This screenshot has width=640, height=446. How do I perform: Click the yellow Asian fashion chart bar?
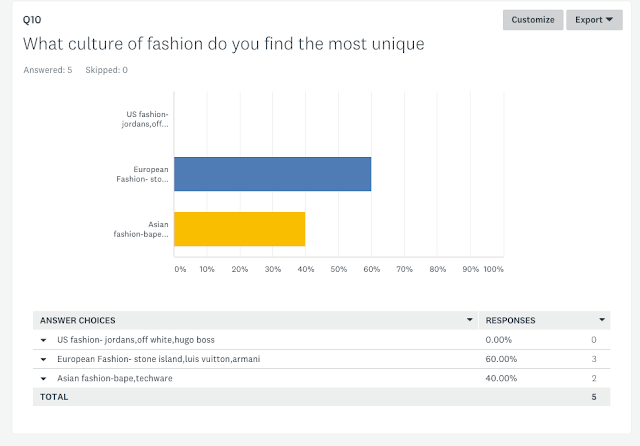(x=239, y=229)
